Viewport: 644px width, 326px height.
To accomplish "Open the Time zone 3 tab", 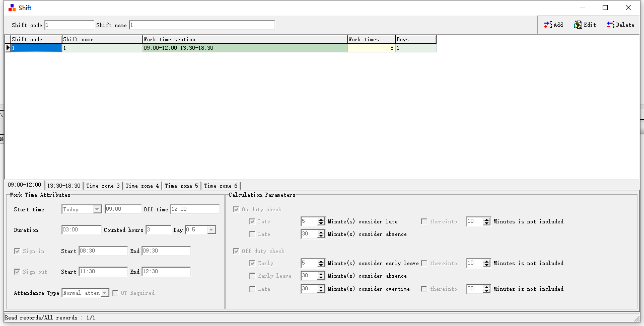I will click(103, 186).
